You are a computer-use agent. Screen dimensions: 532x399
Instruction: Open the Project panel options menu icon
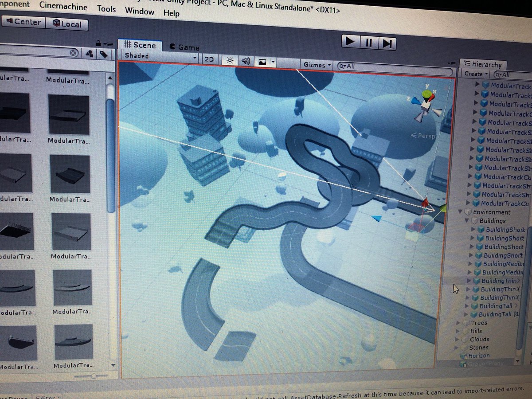point(108,44)
